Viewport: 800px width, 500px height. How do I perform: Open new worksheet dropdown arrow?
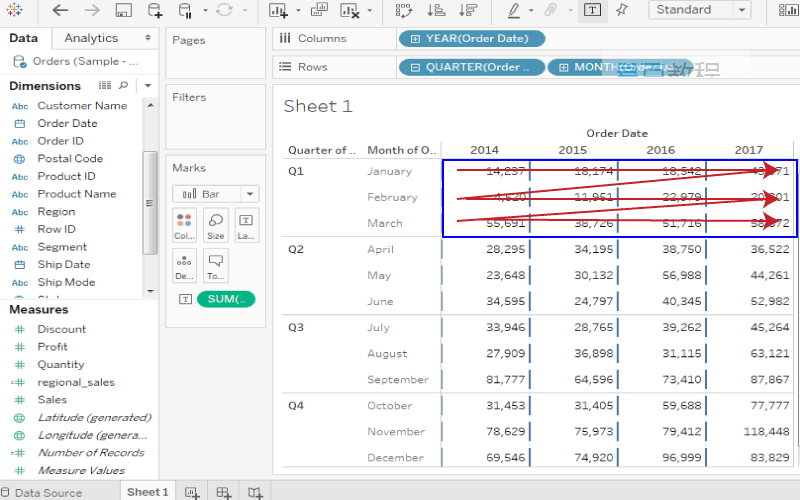coord(298,10)
